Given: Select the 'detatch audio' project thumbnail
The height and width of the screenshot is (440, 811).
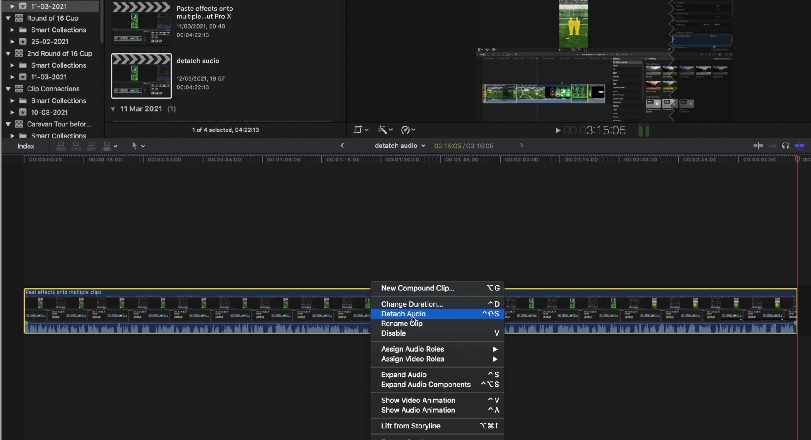Looking at the screenshot, I should pos(141,75).
